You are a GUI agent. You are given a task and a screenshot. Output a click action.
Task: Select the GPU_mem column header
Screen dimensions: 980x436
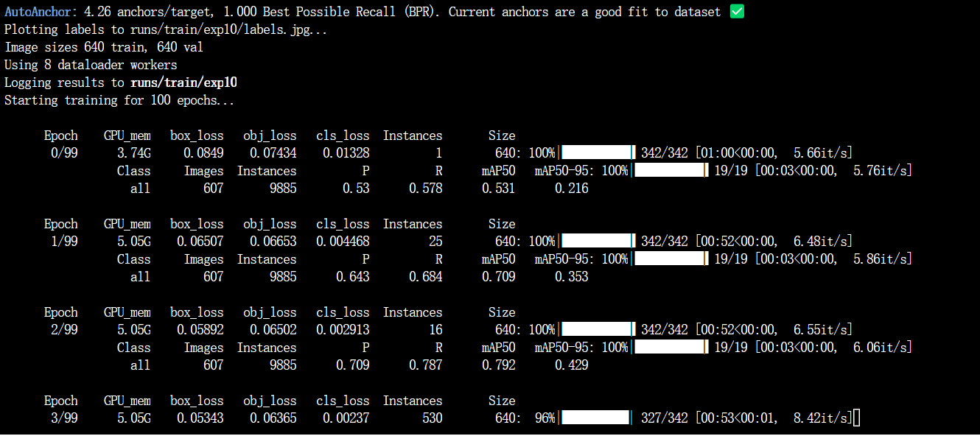click(x=127, y=136)
